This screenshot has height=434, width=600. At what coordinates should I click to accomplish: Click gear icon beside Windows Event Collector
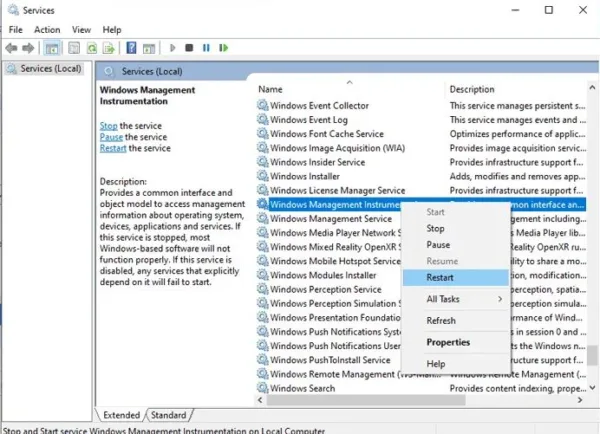(x=262, y=105)
